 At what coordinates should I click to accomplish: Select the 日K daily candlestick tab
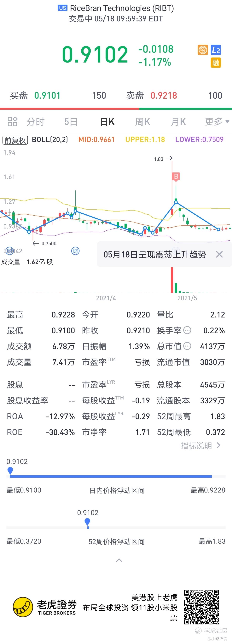[x=107, y=122]
